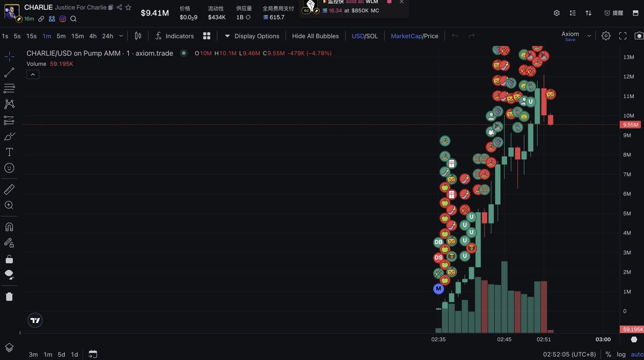Select the brush drawing tool

(9, 136)
